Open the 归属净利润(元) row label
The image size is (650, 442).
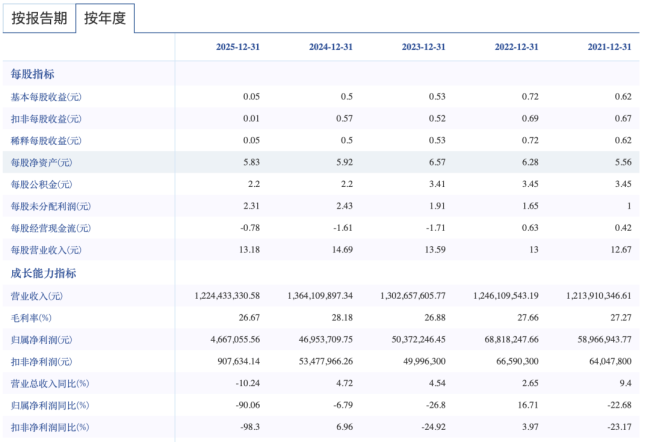(x=41, y=340)
